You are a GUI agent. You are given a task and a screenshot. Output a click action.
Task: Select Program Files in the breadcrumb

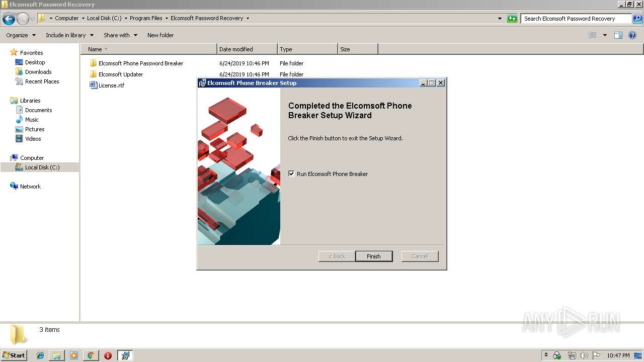tap(146, 18)
